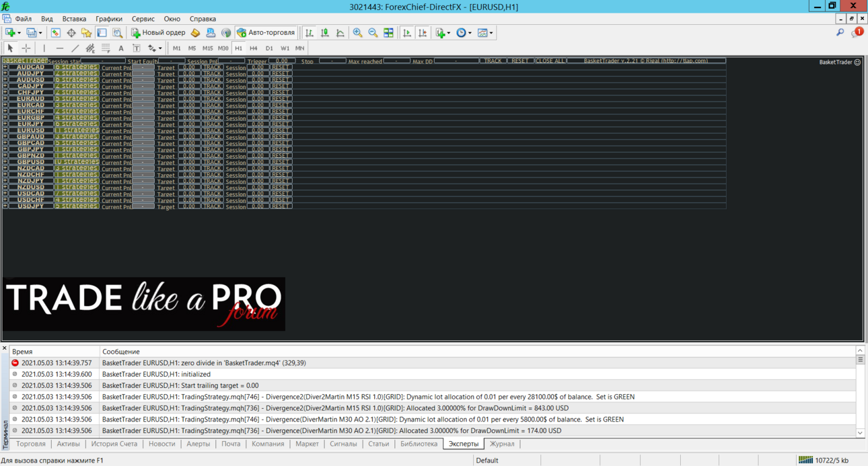Click TRACK in the header row
Viewport: 868px width, 466px height.
pyautogui.click(x=493, y=61)
